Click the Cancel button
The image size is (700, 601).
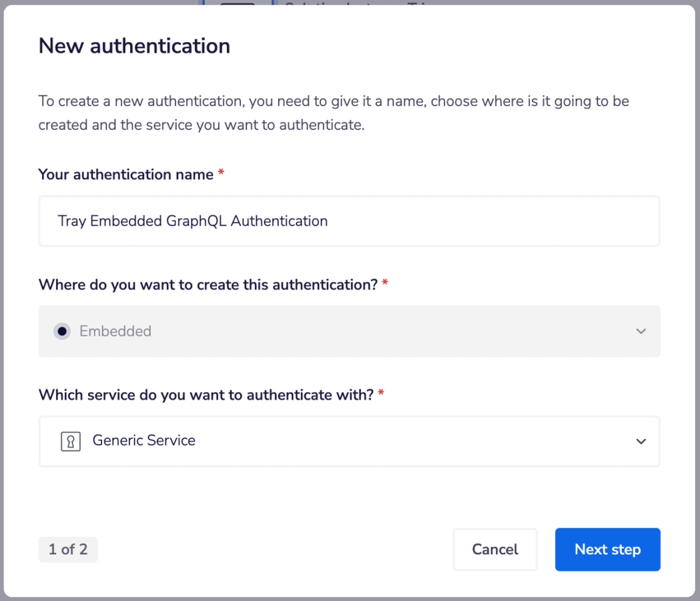coord(495,549)
